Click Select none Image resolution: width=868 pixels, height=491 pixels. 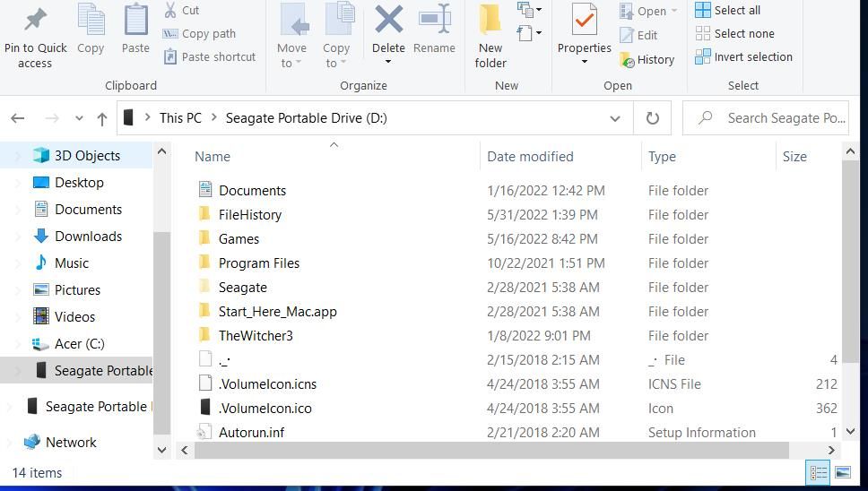coord(734,34)
